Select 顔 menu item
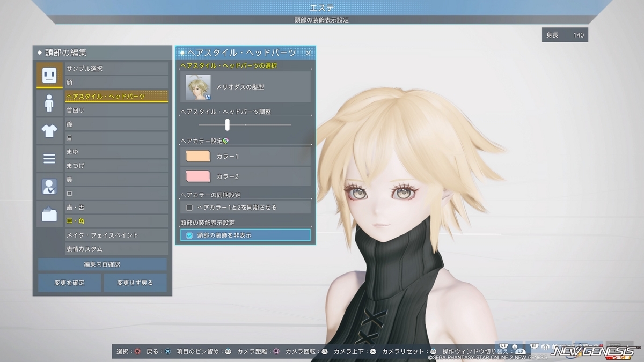The image size is (644, 362). 116,83
